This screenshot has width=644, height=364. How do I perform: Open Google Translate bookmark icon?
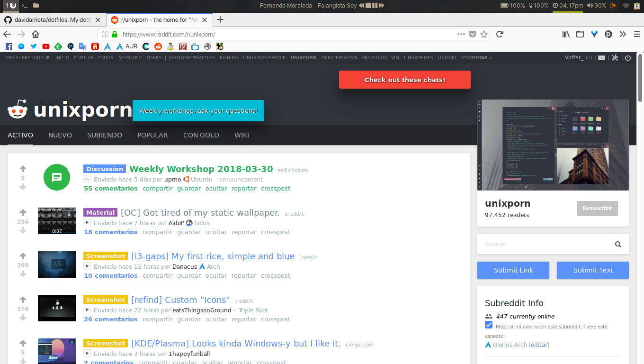click(83, 46)
